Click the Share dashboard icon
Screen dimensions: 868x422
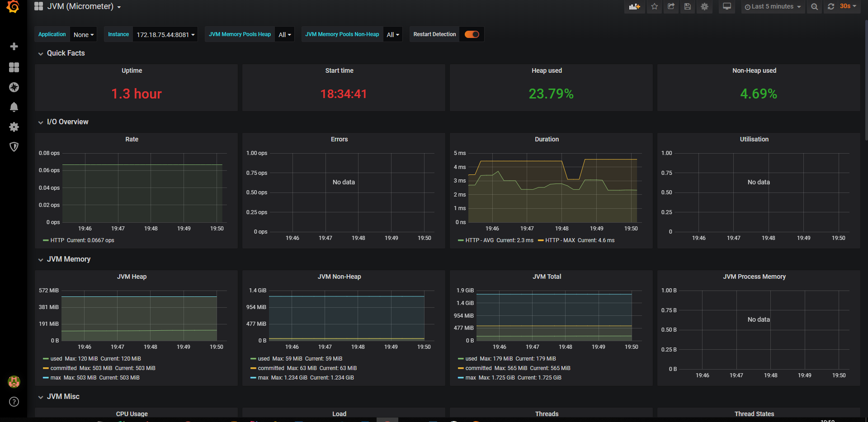[x=671, y=7]
